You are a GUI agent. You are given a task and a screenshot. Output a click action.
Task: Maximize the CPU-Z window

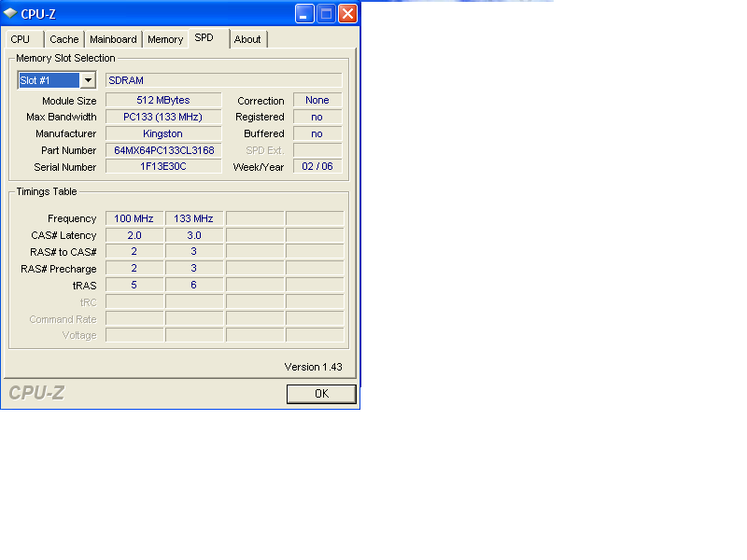326,13
